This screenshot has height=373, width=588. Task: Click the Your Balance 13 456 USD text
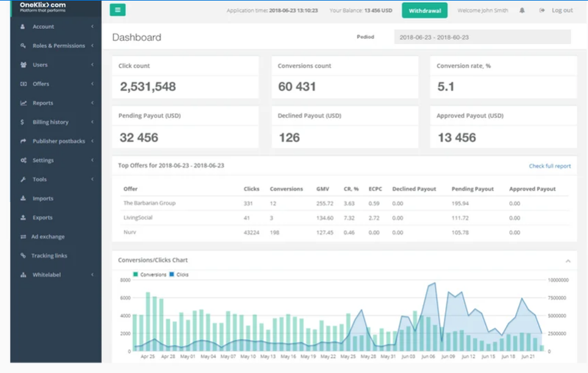361,11
